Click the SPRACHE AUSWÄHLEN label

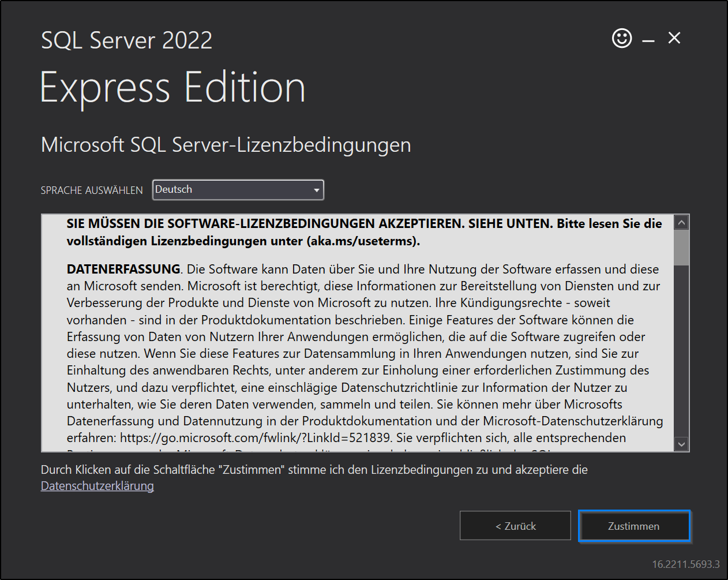pos(92,190)
